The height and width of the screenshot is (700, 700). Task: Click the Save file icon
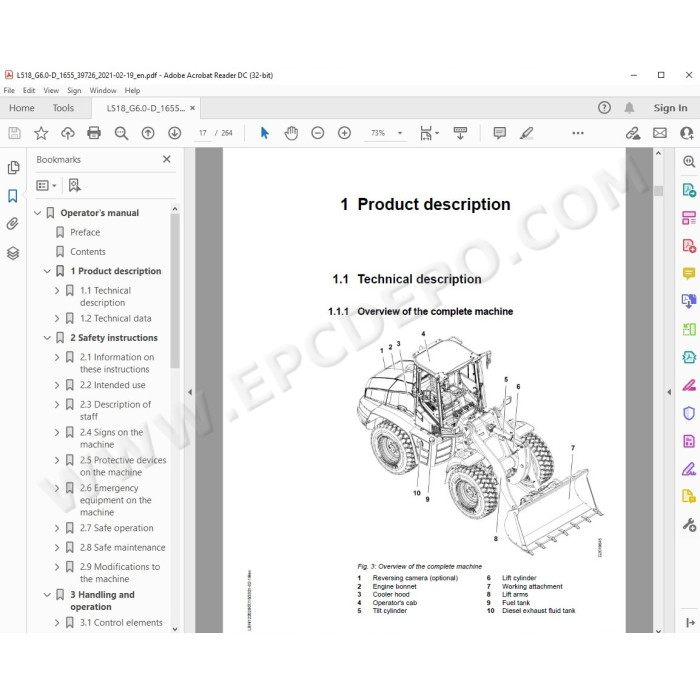click(x=14, y=133)
